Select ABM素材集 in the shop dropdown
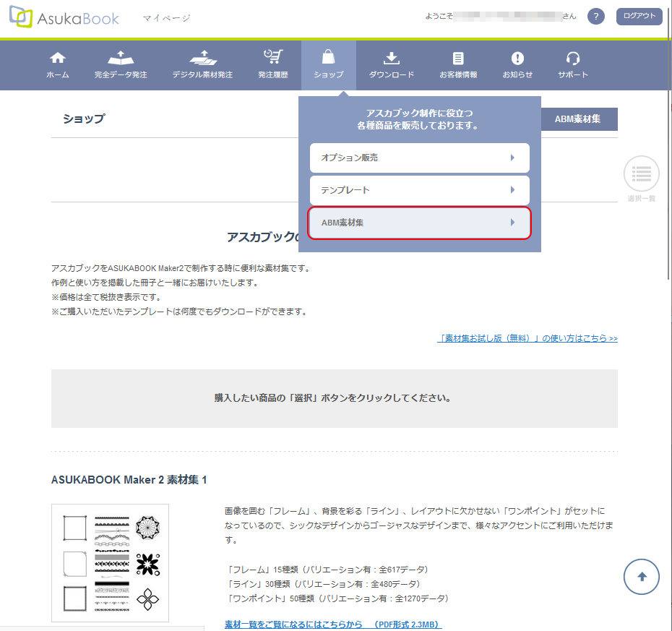This screenshot has height=631, width=672. click(x=419, y=223)
